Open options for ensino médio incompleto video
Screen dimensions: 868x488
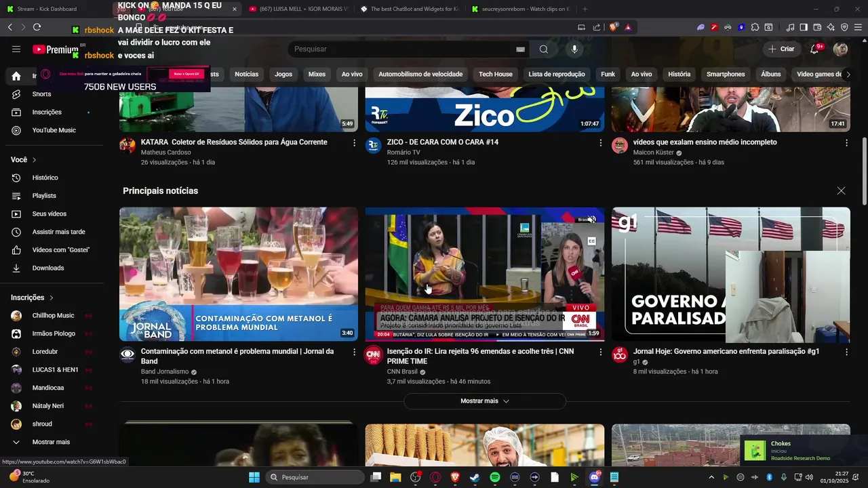click(846, 143)
